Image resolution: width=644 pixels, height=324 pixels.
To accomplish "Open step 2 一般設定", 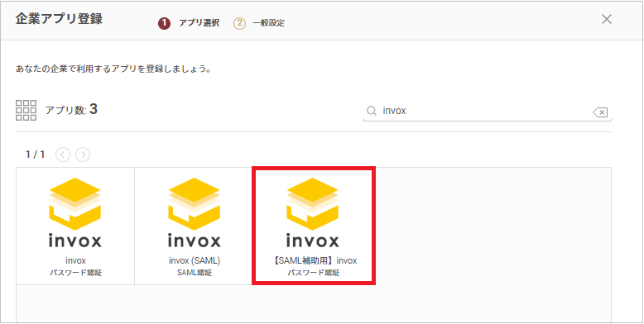I will tap(259, 23).
